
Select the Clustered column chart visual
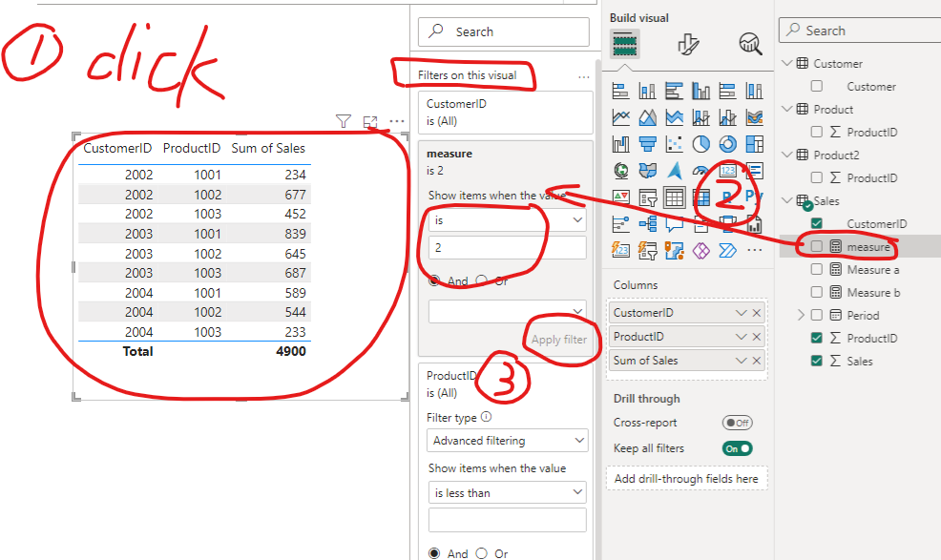(x=701, y=92)
